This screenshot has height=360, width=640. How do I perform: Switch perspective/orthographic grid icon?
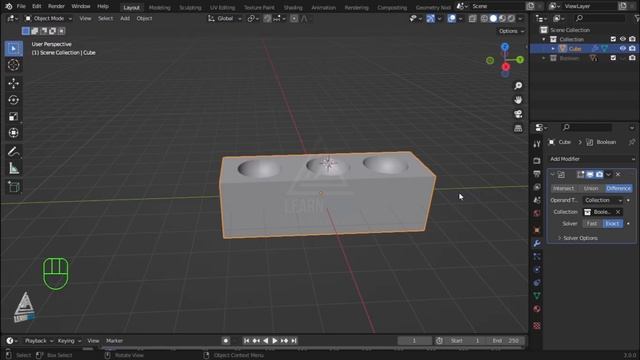coord(518,129)
